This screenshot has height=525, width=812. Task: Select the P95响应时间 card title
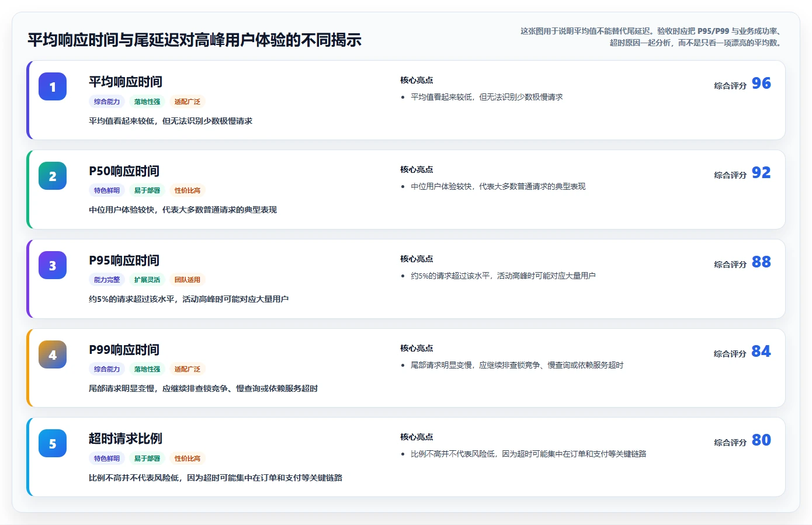click(x=124, y=260)
